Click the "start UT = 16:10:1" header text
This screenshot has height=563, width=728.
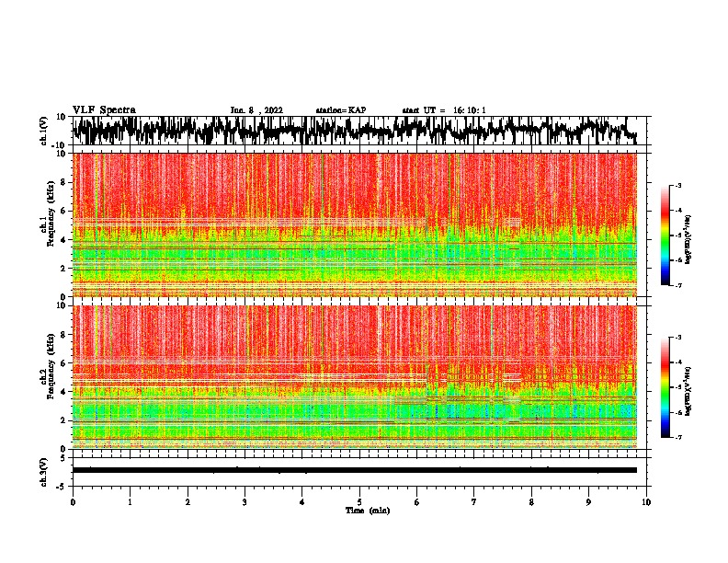point(444,110)
